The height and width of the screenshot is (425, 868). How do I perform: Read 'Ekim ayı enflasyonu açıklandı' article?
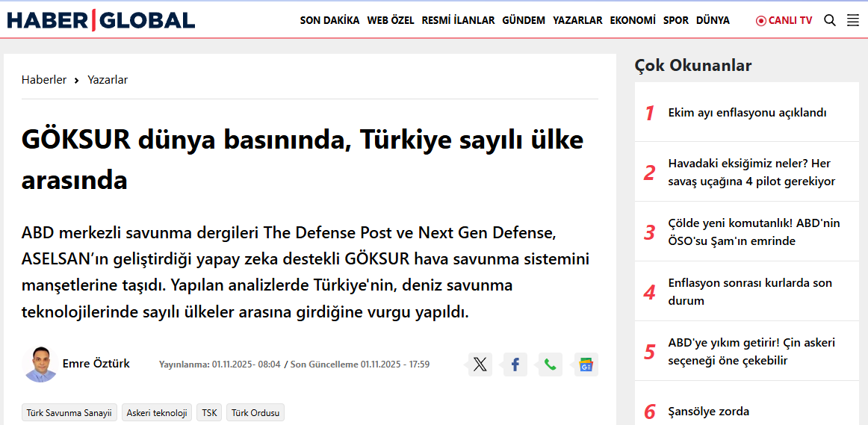(x=747, y=113)
